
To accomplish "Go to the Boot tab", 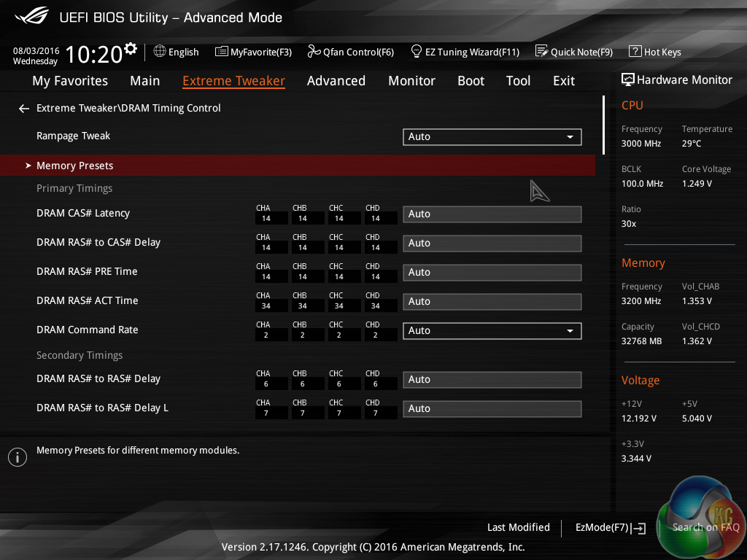I will click(x=471, y=81).
